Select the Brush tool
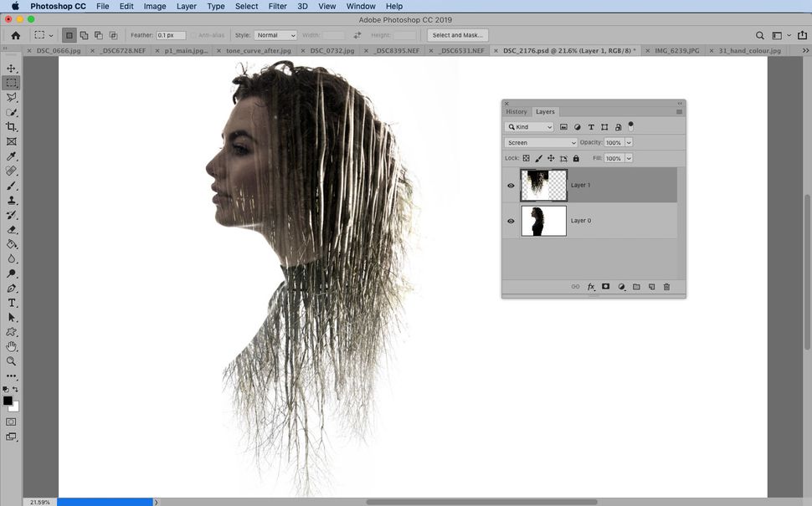 click(11, 186)
